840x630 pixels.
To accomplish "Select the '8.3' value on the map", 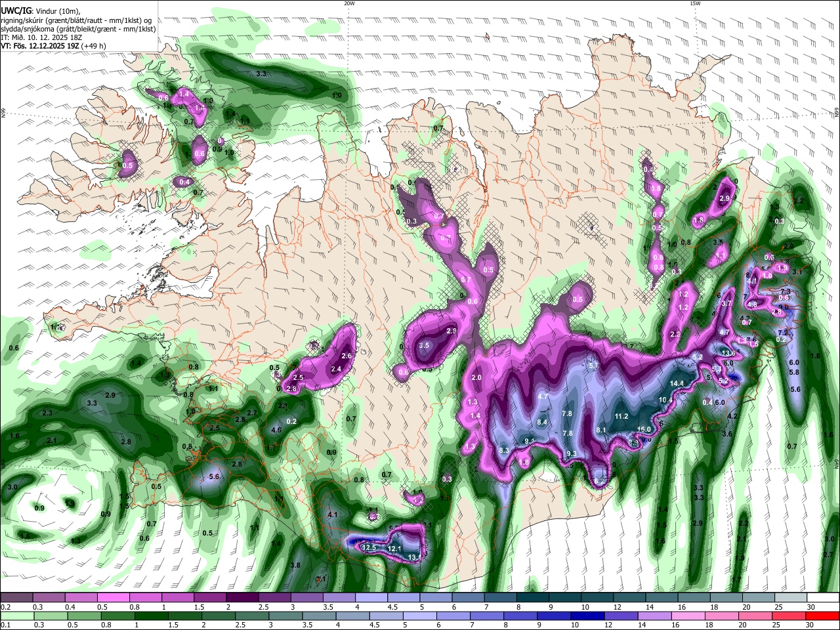I will tap(504, 450).
